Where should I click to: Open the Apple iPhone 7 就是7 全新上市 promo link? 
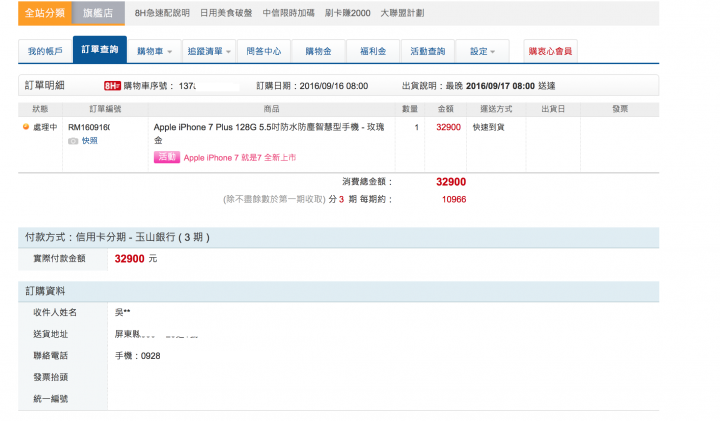tap(240, 157)
